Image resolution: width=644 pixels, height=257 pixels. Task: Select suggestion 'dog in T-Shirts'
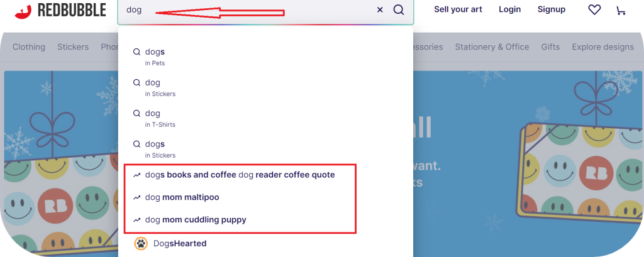tap(265, 118)
